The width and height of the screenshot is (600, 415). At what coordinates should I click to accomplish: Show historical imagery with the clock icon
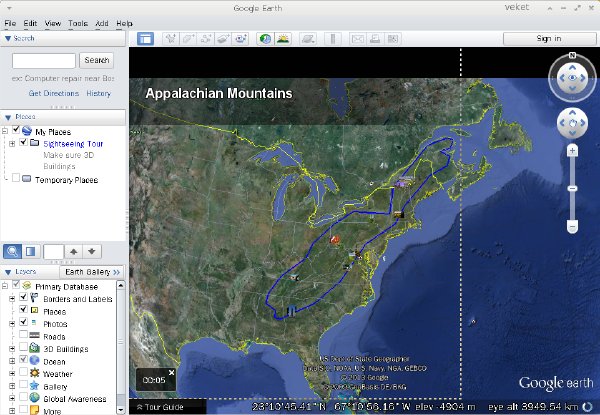pyautogui.click(x=265, y=39)
